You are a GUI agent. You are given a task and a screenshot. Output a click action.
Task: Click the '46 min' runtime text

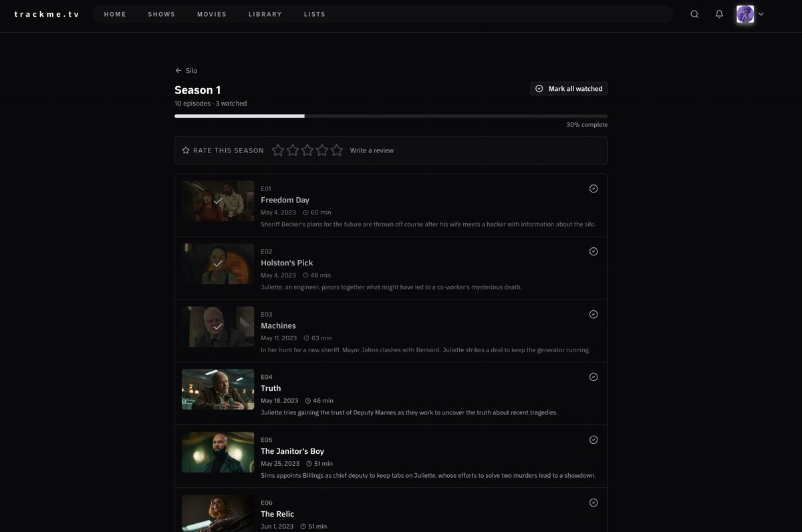tap(323, 401)
